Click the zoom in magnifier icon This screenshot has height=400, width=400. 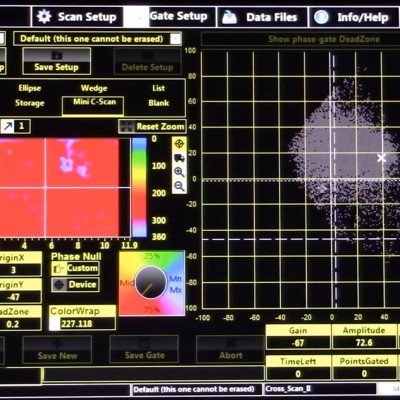(179, 172)
